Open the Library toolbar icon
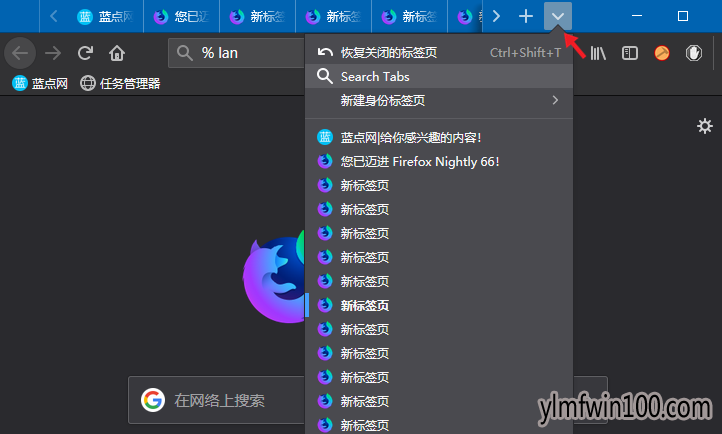 598,53
